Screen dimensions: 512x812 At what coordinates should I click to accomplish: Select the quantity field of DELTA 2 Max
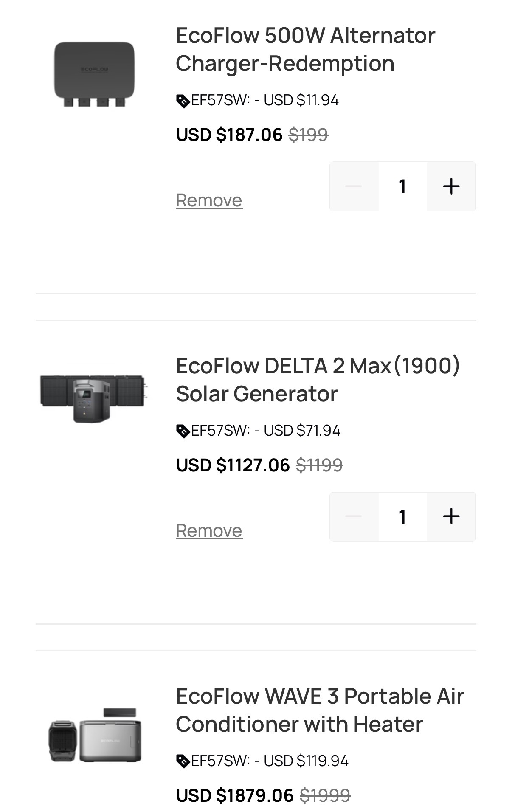click(x=403, y=517)
